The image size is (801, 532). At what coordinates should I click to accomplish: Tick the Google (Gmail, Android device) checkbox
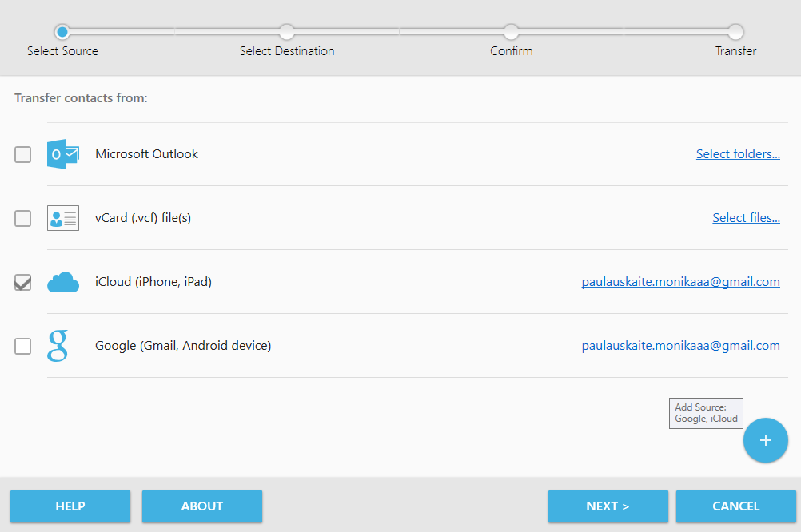[22, 346]
